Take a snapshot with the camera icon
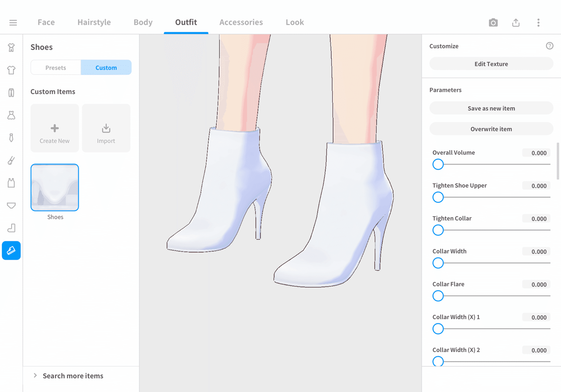Viewport: 561px width, 392px height. (493, 23)
